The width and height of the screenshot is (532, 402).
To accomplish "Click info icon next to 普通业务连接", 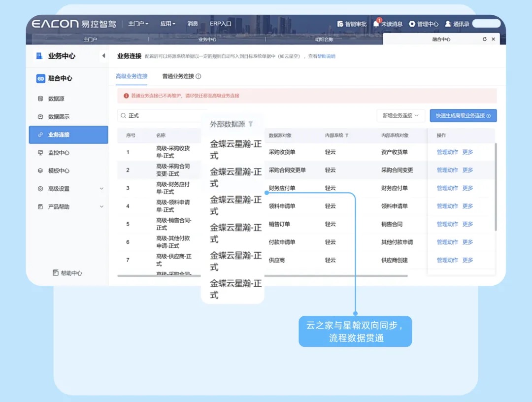I will pos(199,76).
